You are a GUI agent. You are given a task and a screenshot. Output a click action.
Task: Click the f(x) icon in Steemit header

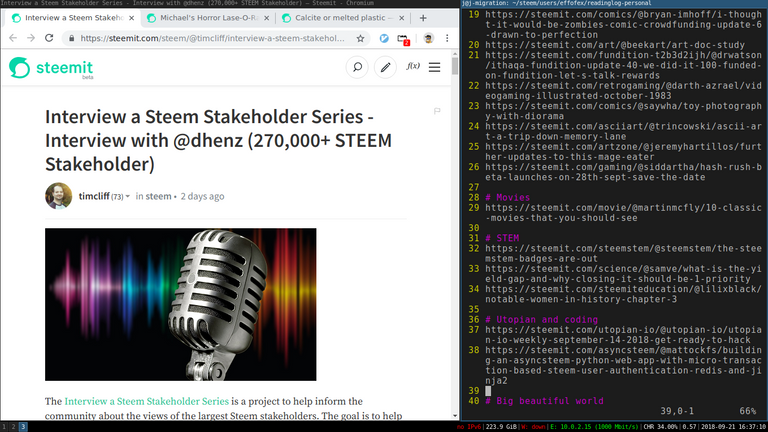pos(413,66)
